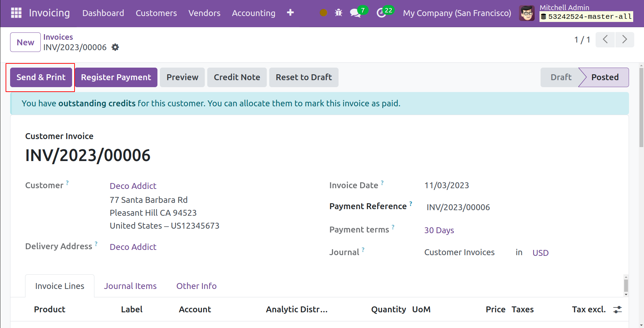Open Deco Addict delivery address link
The height and width of the screenshot is (328, 644).
(133, 247)
